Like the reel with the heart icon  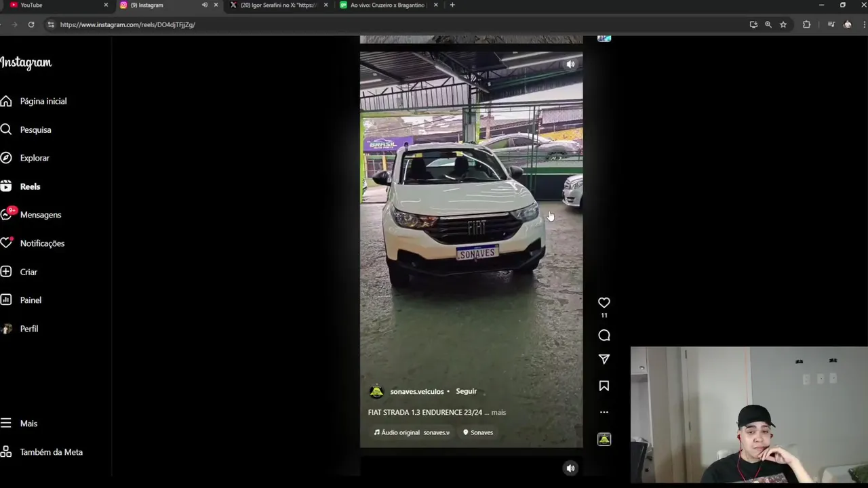click(x=604, y=302)
